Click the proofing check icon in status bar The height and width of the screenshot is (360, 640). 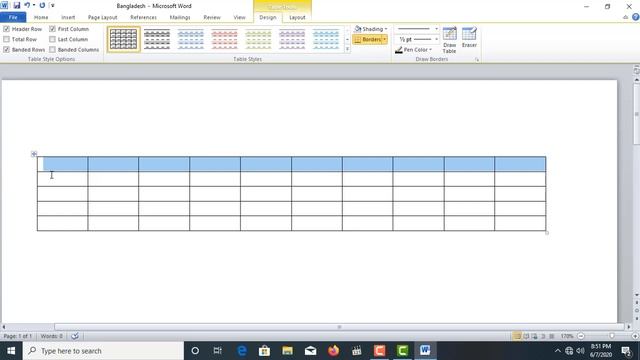75,336
